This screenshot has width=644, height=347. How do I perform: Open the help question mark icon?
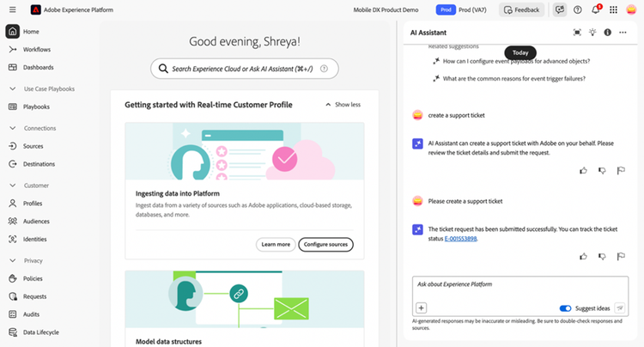(x=578, y=9)
